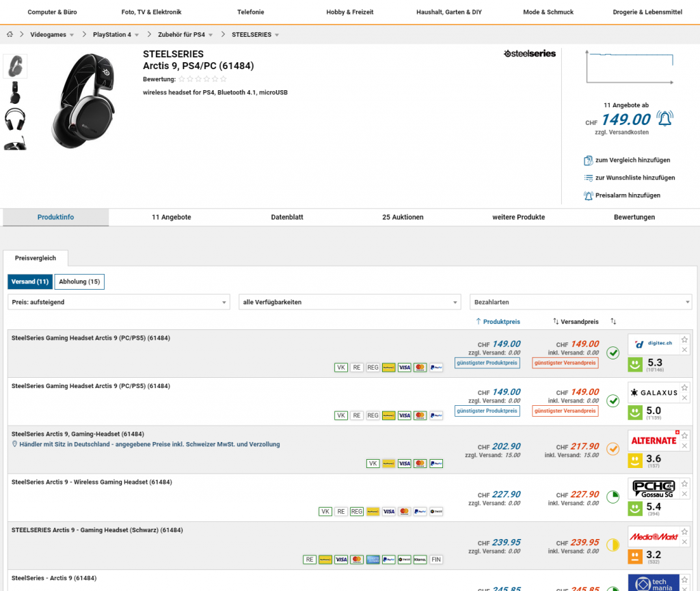Remove Galaxus offer using the X icon
Image resolution: width=700 pixels, height=591 pixels.
pyautogui.click(x=685, y=398)
